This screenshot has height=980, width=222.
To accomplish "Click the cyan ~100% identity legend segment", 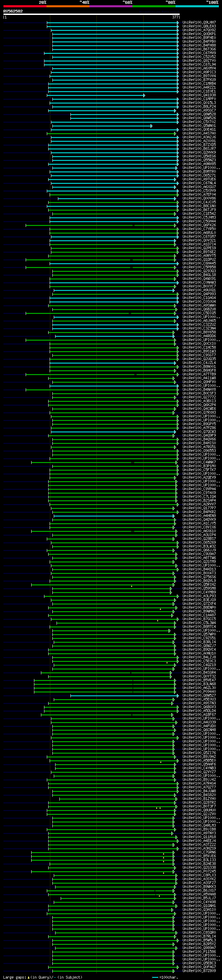I will pyautogui.click(x=197, y=7).
